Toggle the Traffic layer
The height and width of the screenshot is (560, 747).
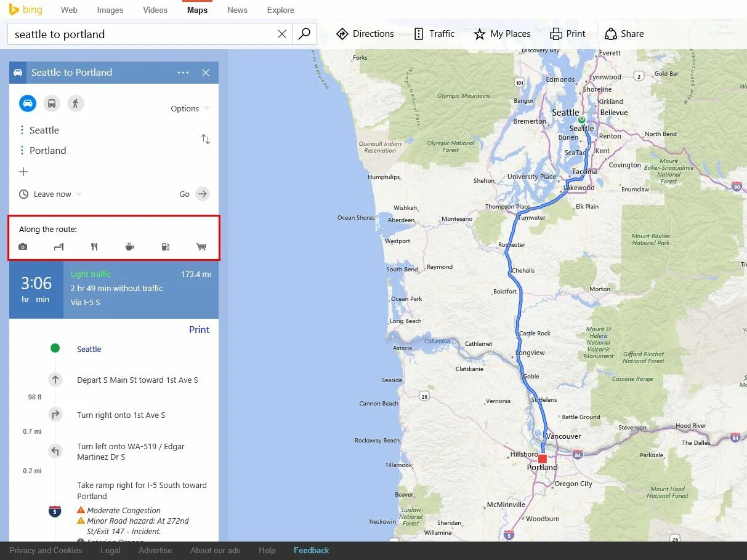[x=434, y=34]
